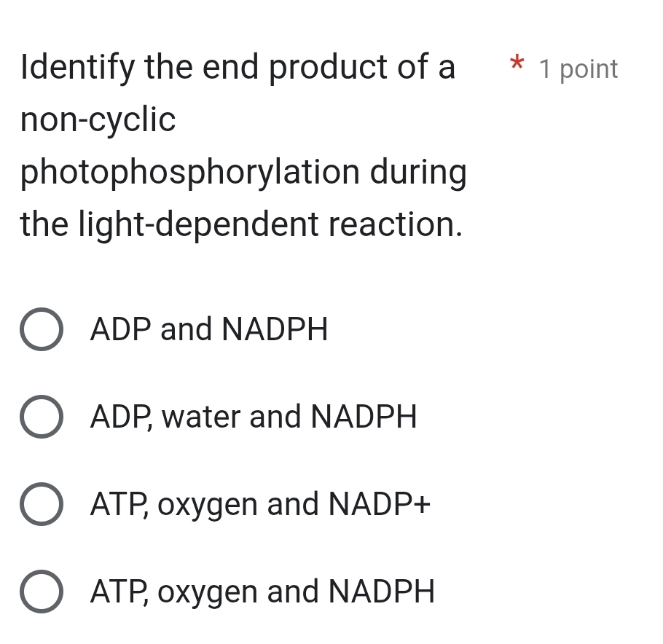Click the 'ADP, water and NADPH' label

(x=254, y=417)
